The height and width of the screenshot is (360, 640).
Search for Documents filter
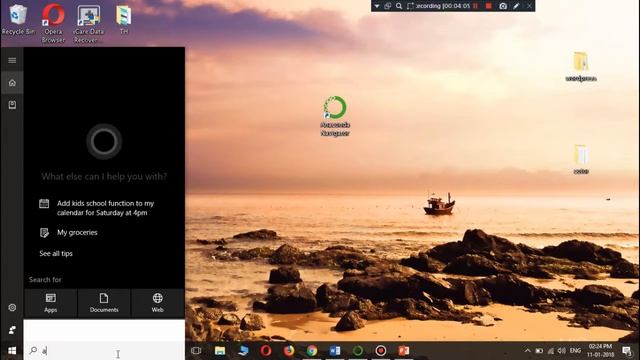pos(104,303)
